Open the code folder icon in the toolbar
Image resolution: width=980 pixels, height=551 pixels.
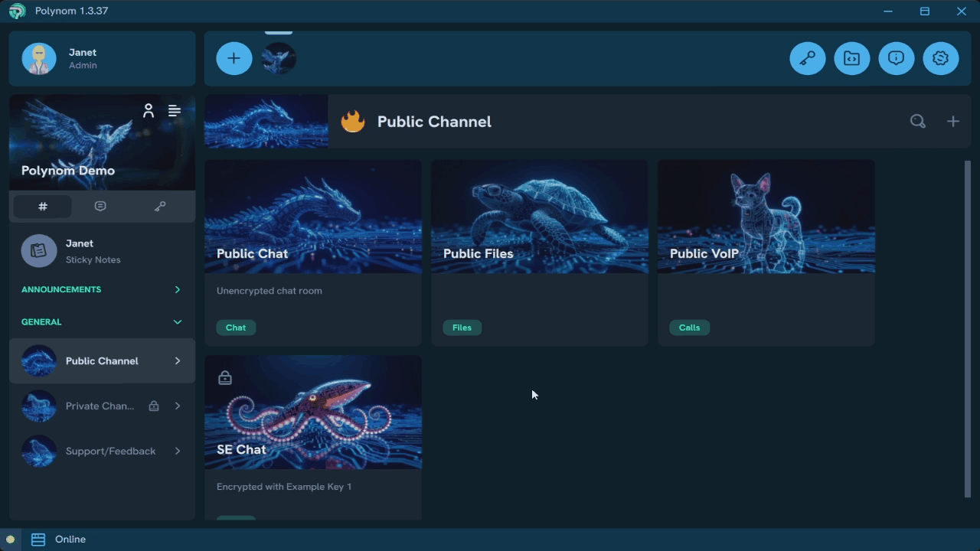click(x=852, y=58)
